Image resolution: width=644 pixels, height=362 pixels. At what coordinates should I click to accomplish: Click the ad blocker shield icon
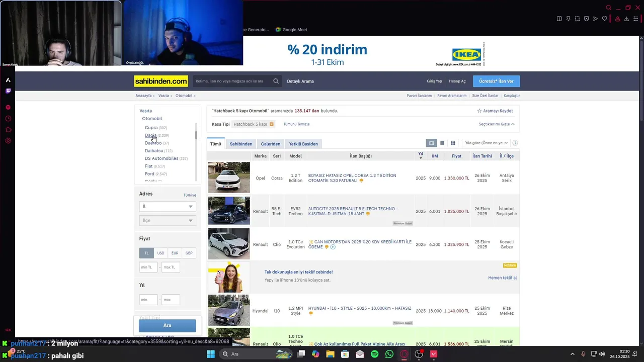[586, 19]
